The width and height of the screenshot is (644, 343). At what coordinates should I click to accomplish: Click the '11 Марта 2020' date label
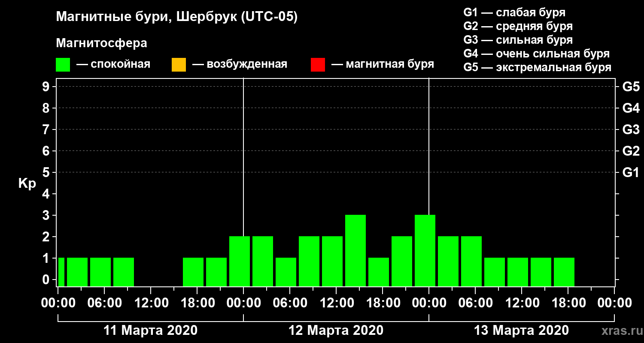(151, 331)
